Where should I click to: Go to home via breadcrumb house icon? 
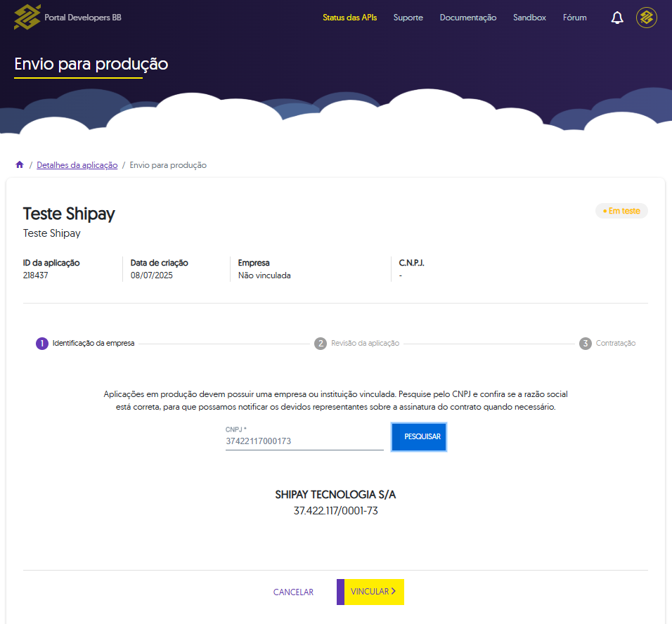coord(19,164)
